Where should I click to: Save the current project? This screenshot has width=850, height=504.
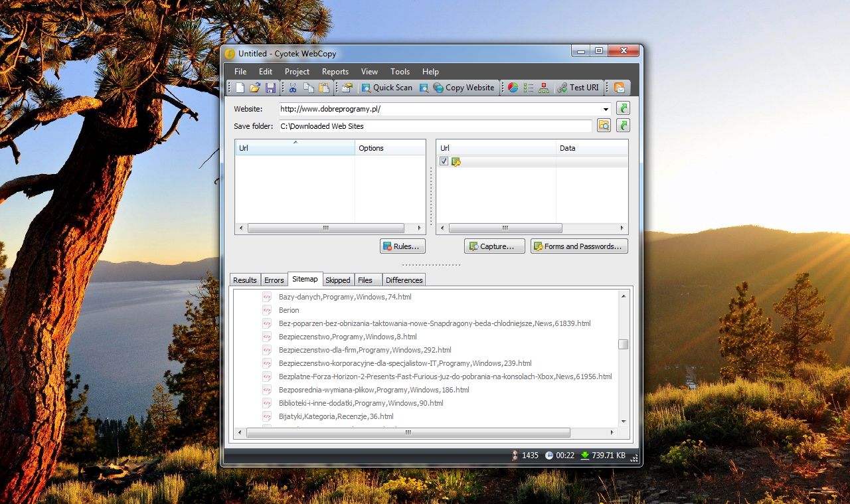[x=271, y=87]
